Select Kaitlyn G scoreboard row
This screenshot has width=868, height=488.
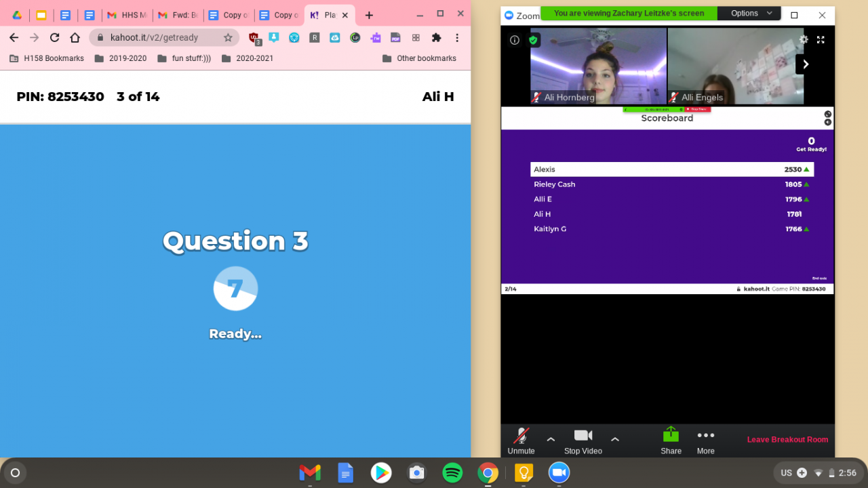pos(672,229)
